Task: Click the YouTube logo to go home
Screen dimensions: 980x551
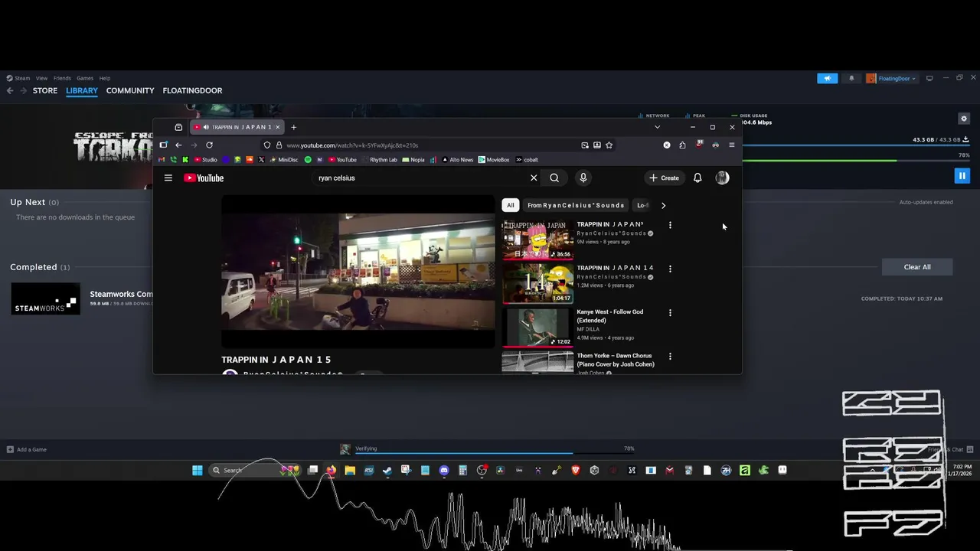Action: point(204,178)
